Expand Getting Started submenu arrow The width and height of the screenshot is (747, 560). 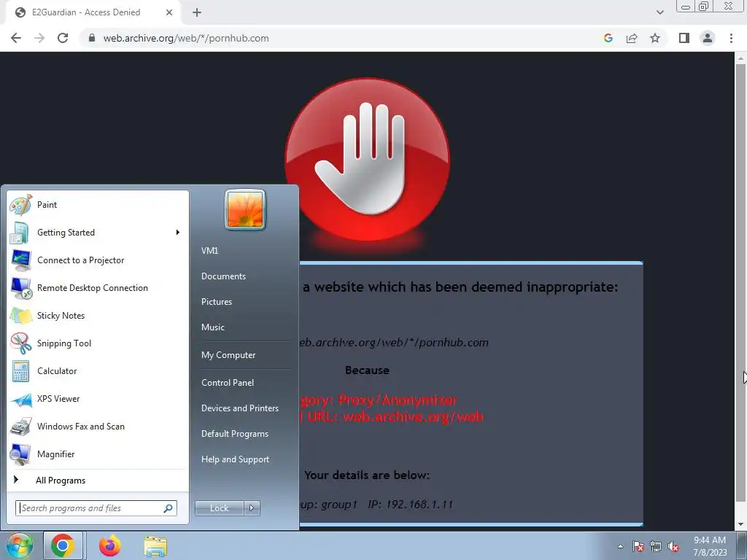tap(178, 233)
